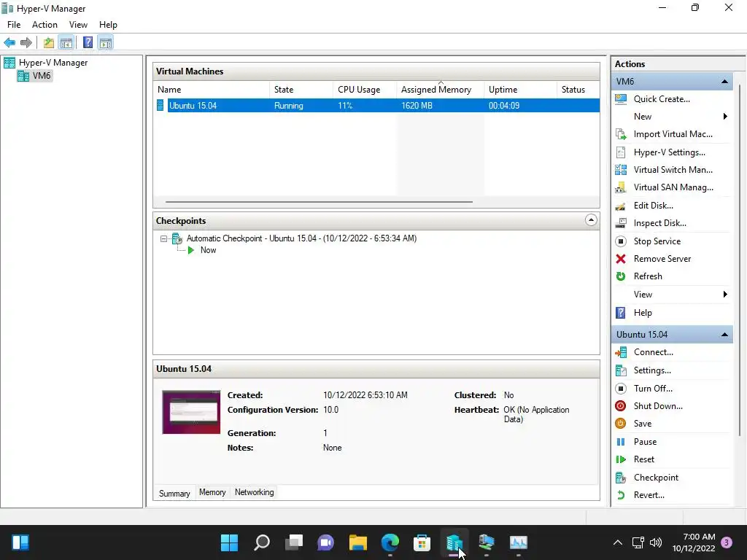Open Help in the VM6 actions
Screen dimensions: 747x560
point(642,313)
